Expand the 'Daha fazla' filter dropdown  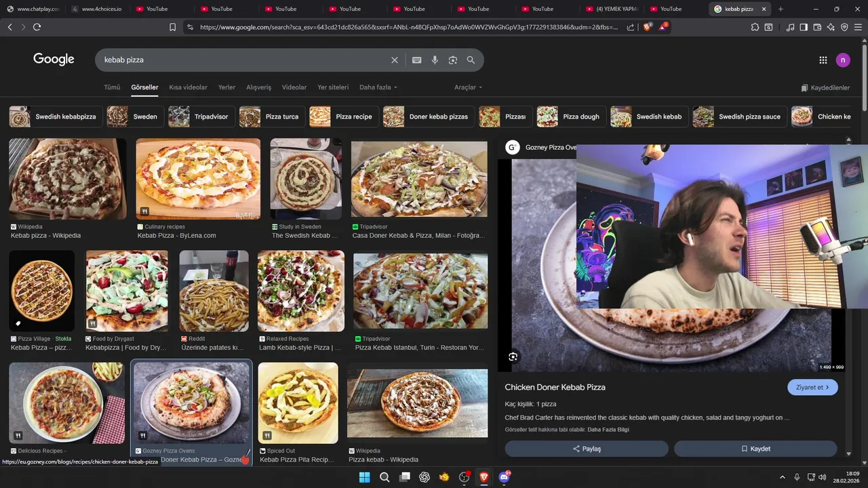point(378,87)
